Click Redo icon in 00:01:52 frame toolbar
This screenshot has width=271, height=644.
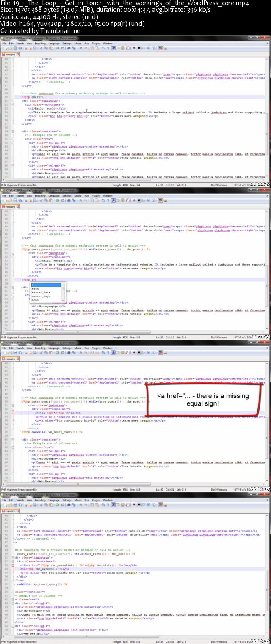pos(62,200)
